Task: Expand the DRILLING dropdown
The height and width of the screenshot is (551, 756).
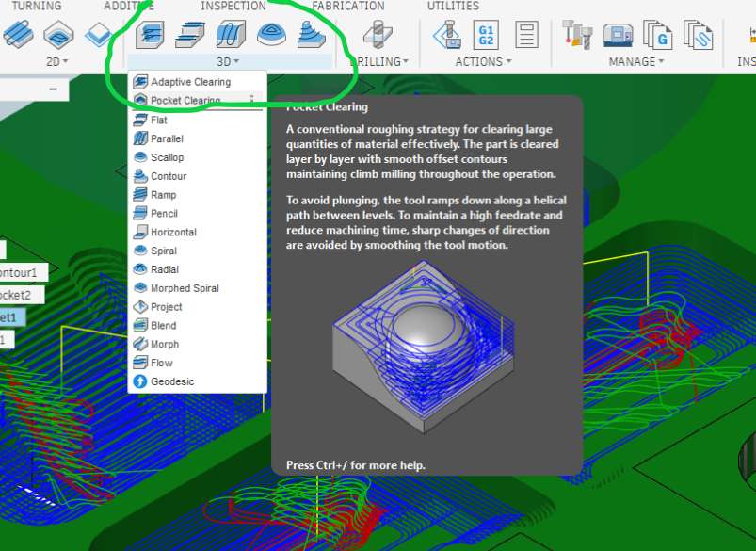Action: [x=379, y=62]
